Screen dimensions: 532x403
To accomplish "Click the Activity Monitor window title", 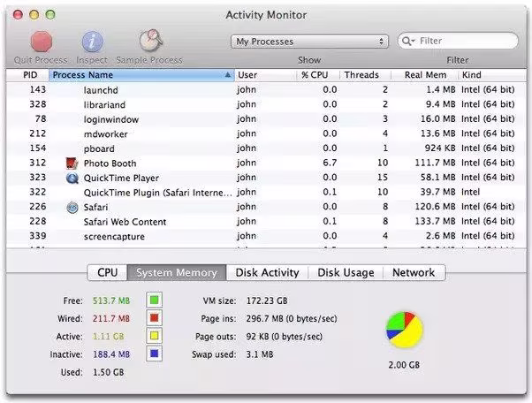I will coord(266,15).
